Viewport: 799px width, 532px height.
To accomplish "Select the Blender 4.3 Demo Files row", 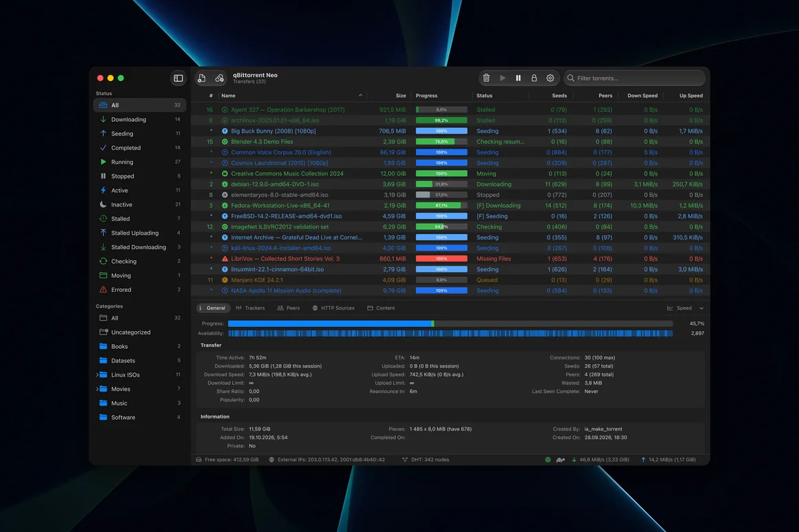I will pyautogui.click(x=450, y=142).
